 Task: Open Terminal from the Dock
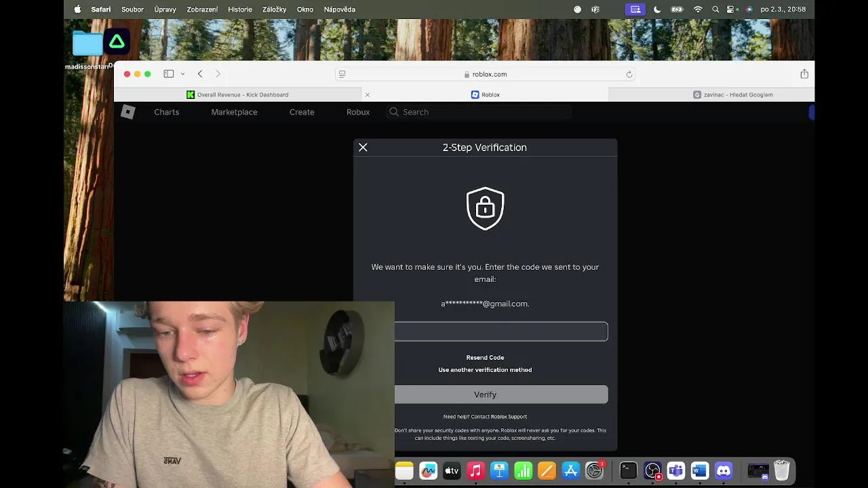coord(629,470)
